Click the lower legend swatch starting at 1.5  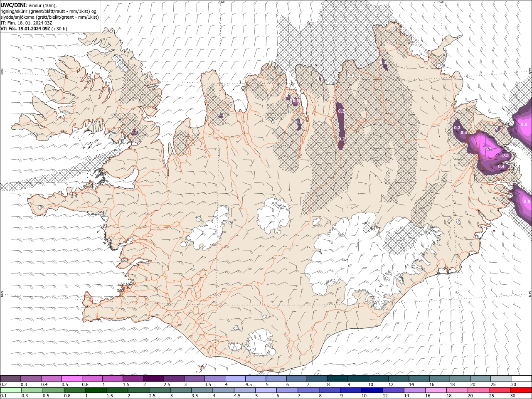[x=117, y=390]
